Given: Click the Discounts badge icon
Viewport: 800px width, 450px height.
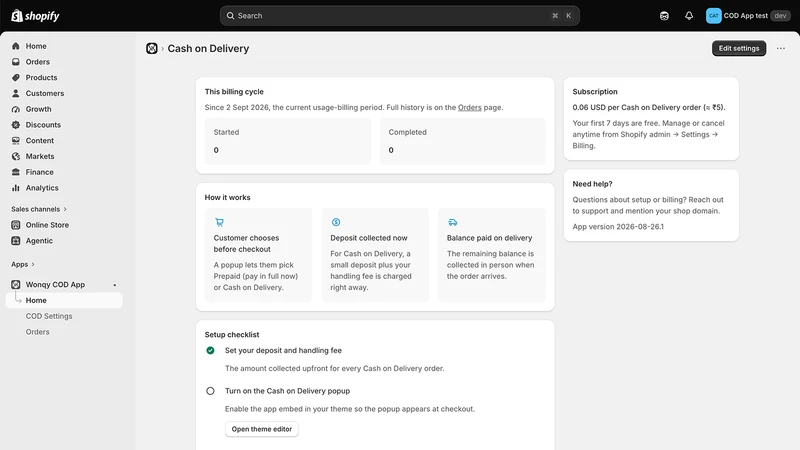Looking at the screenshot, I should click(x=16, y=125).
